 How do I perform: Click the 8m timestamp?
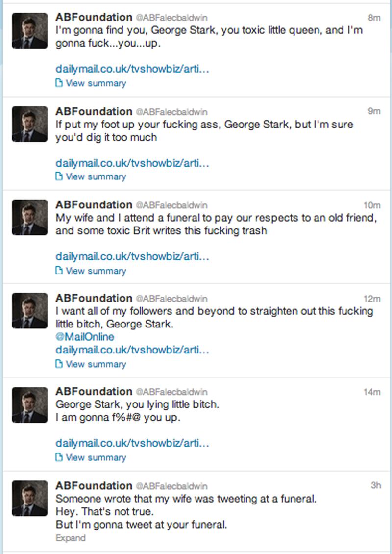(374, 18)
